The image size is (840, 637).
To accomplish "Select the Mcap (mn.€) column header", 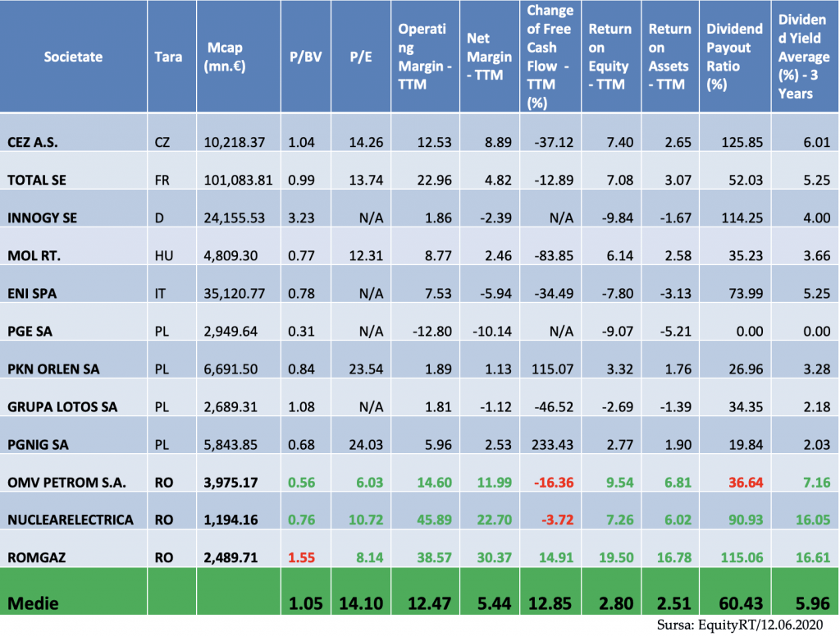I will (x=225, y=57).
